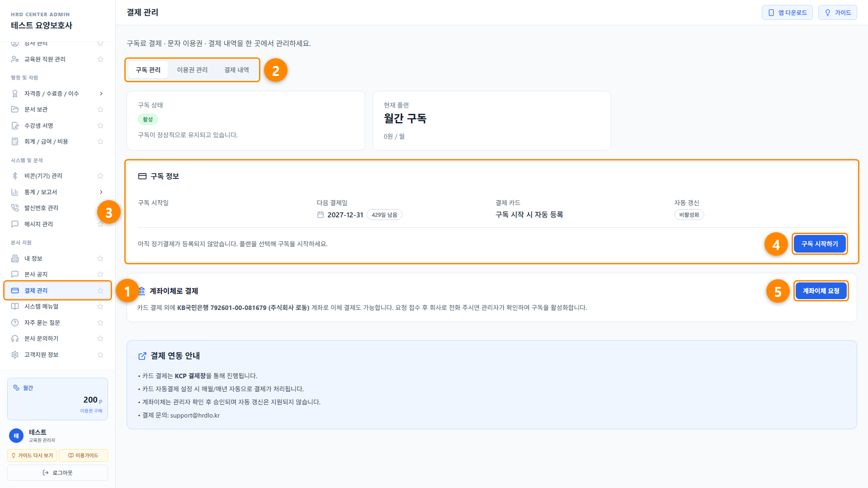Screen dimensions: 868x488
Task: Click the 발신번호 관리 phone icon
Action: pyautogui.click(x=15, y=208)
